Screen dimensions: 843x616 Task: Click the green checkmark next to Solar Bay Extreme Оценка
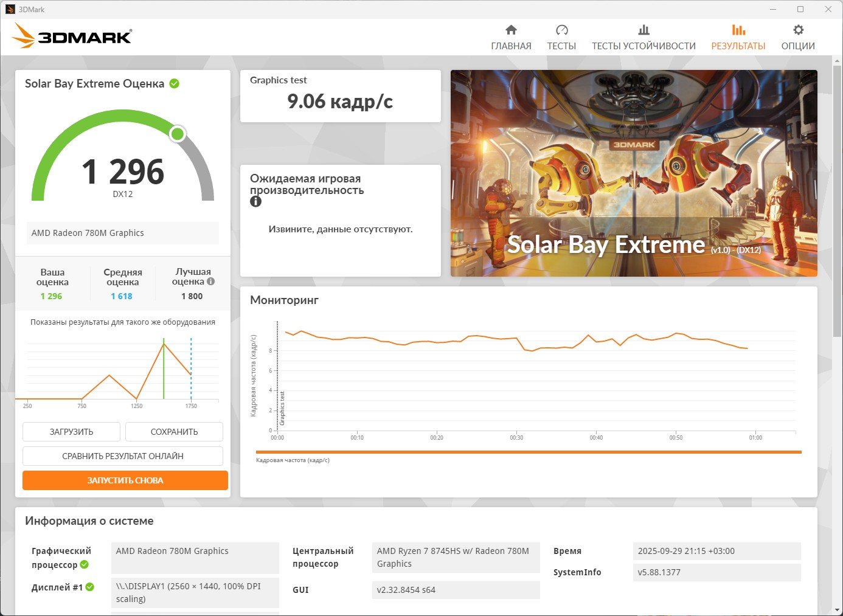pyautogui.click(x=175, y=83)
